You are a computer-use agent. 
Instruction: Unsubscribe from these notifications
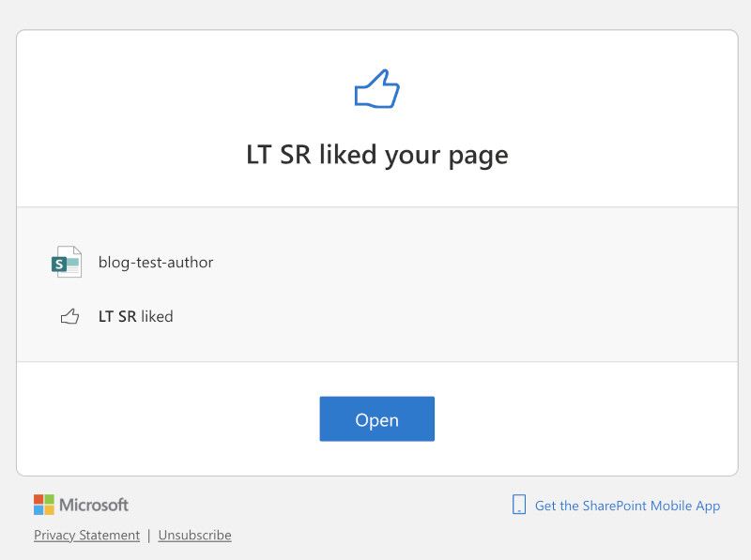pyautogui.click(x=195, y=535)
